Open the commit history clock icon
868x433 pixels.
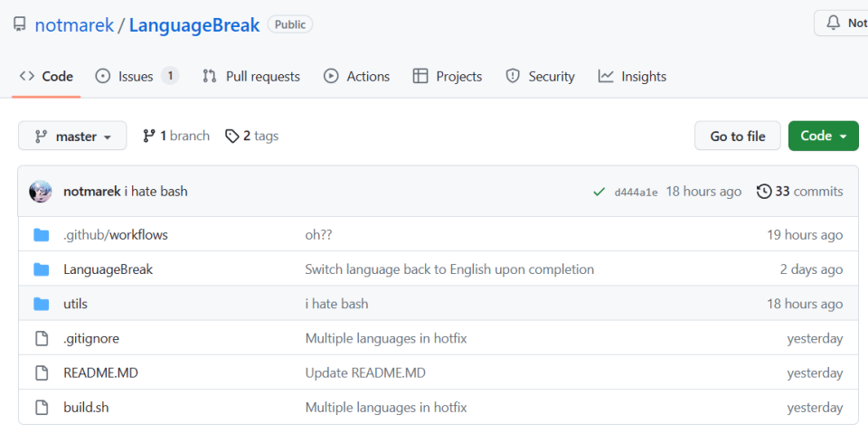point(764,192)
